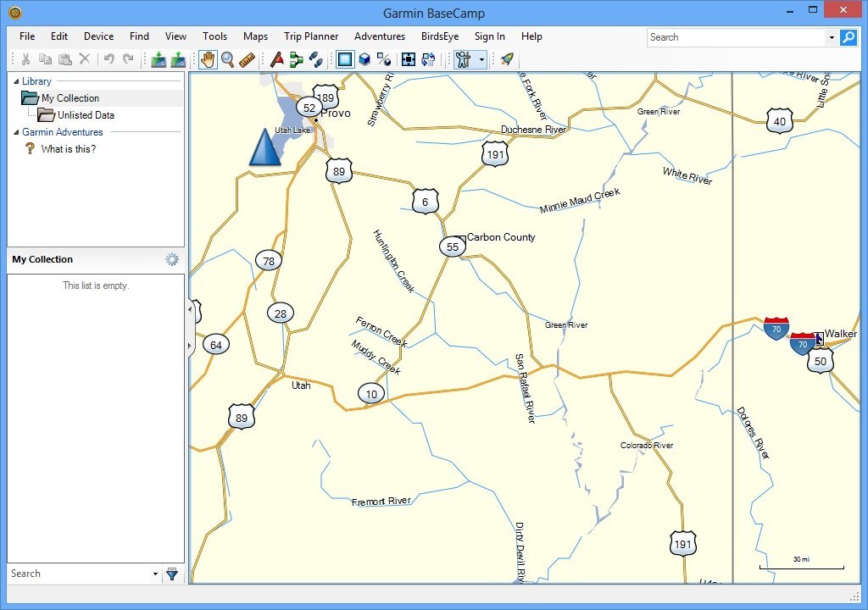Open the Edit menu
The height and width of the screenshot is (610, 868).
pyautogui.click(x=59, y=36)
